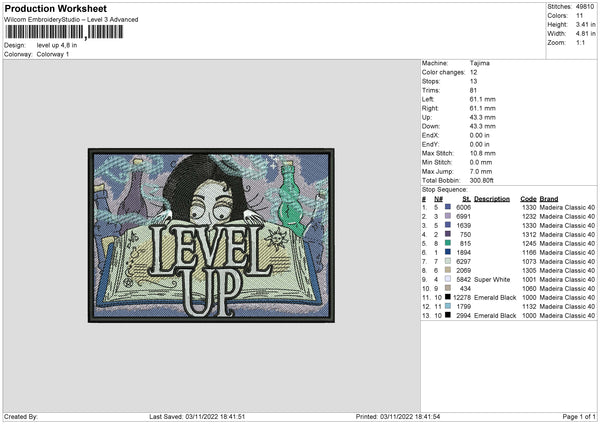The width and height of the screenshot is (600, 424).
Task: Select the Super White swatch in stop 9
Action: 448,279
